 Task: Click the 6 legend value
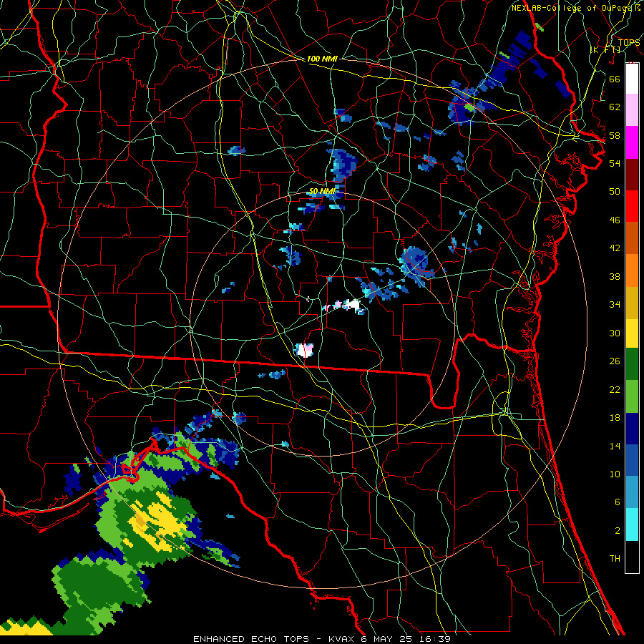617,502
